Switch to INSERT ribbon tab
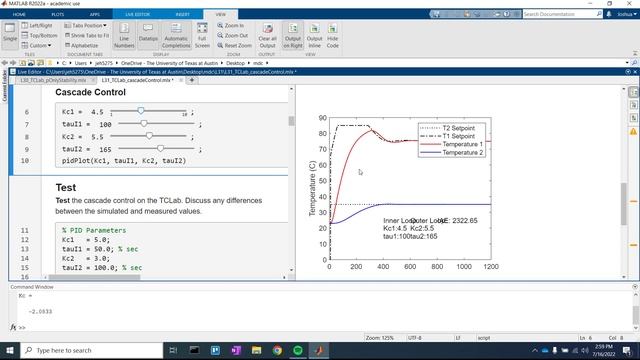 pyautogui.click(x=182, y=14)
